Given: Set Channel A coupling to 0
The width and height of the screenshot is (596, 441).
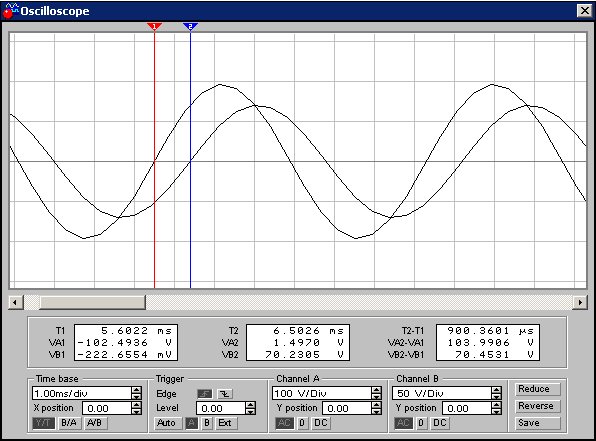Looking at the screenshot, I should [x=302, y=423].
